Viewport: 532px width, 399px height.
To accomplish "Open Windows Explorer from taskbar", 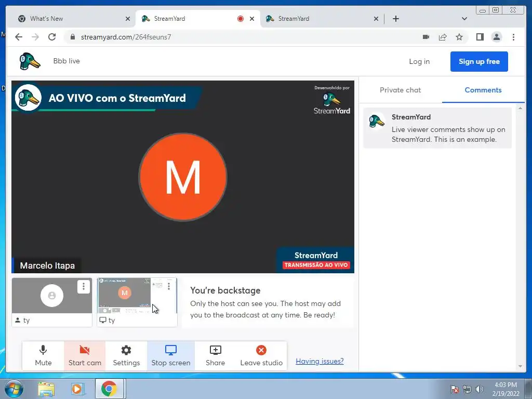I will coord(46,389).
